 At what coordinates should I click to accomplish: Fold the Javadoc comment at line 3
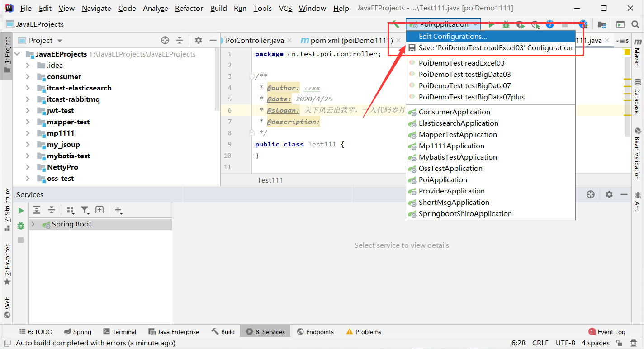(251, 76)
